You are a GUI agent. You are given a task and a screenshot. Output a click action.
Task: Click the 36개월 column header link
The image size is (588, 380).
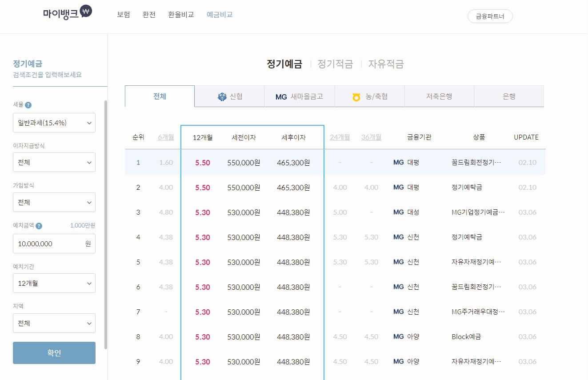tap(371, 137)
